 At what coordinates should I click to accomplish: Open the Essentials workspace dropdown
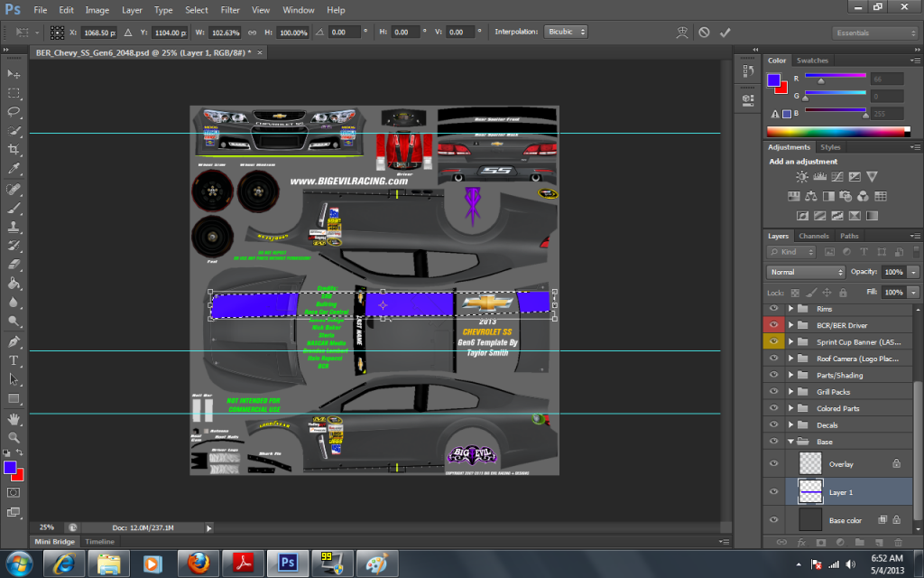pos(875,33)
